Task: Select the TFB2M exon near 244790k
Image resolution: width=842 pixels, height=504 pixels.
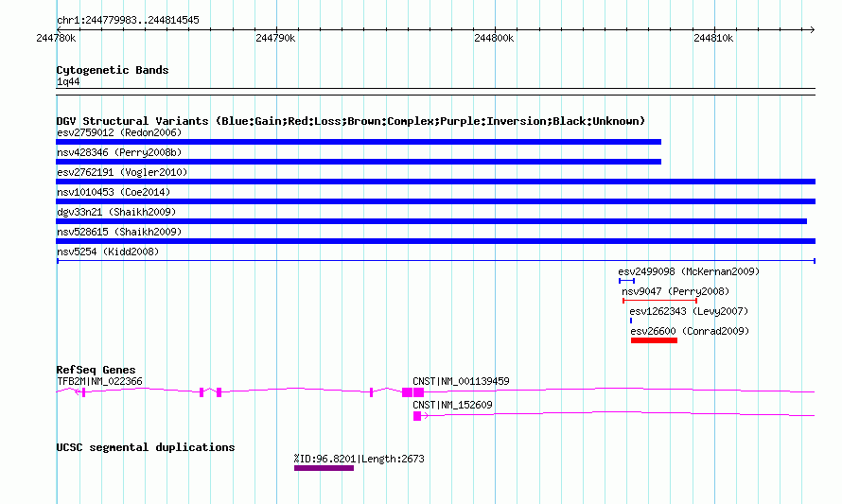Action: [x=219, y=392]
